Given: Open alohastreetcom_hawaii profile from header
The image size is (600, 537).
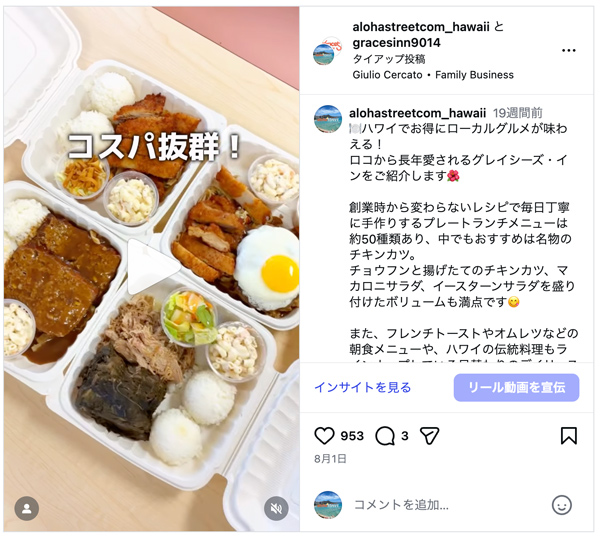Looking at the screenshot, I should point(421,27).
